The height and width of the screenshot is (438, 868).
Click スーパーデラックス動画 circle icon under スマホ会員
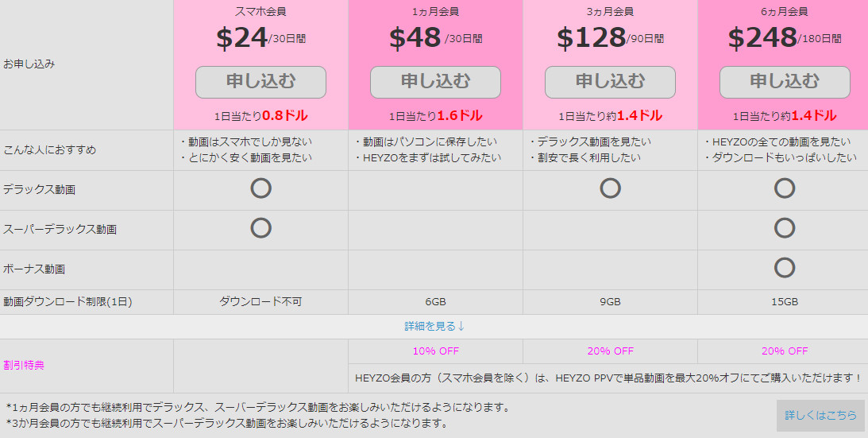260,228
